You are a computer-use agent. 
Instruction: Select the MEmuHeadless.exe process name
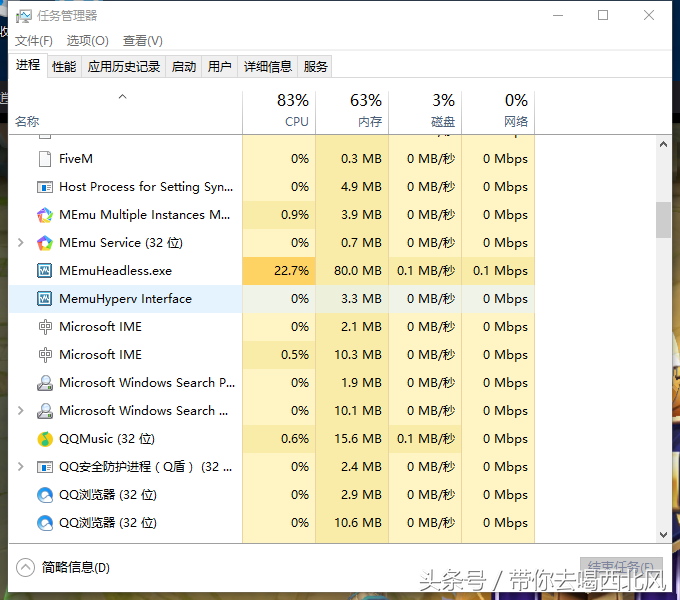(x=115, y=271)
